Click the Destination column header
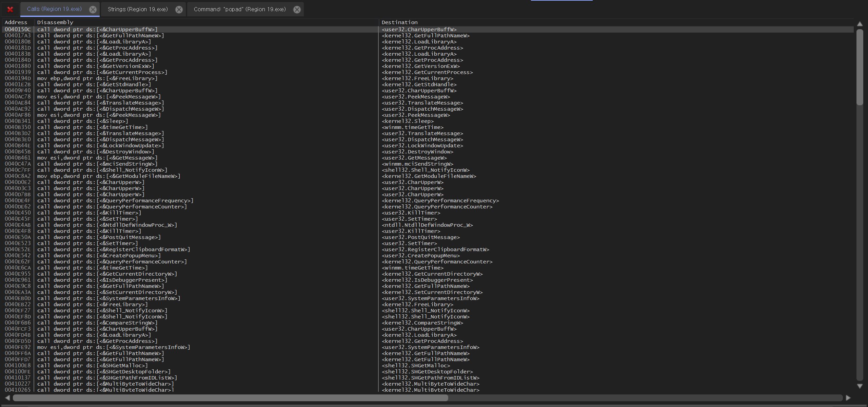The image size is (868, 407). tap(399, 22)
